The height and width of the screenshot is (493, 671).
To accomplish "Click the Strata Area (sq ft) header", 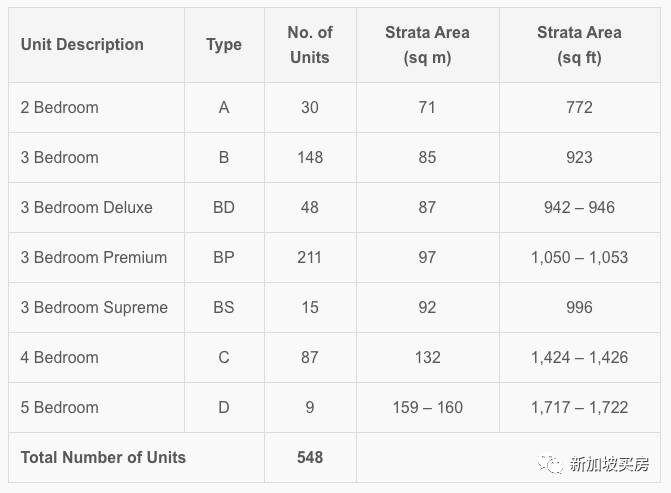I will [579, 45].
